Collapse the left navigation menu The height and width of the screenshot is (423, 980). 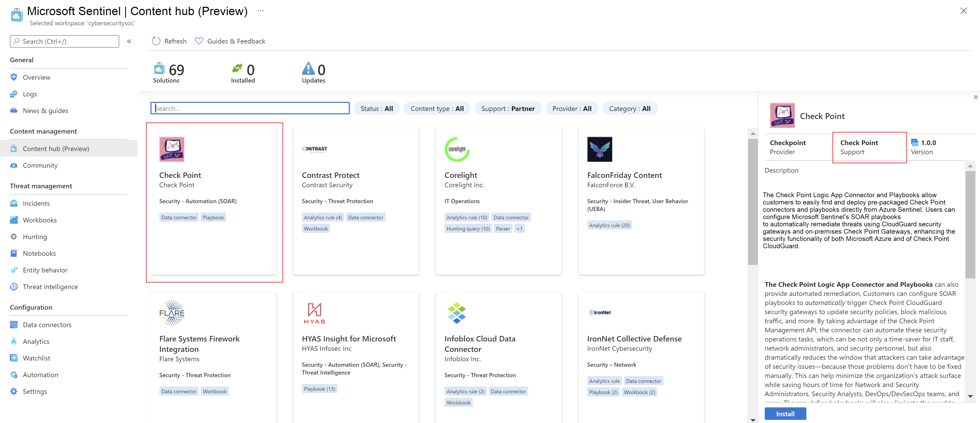point(129,41)
